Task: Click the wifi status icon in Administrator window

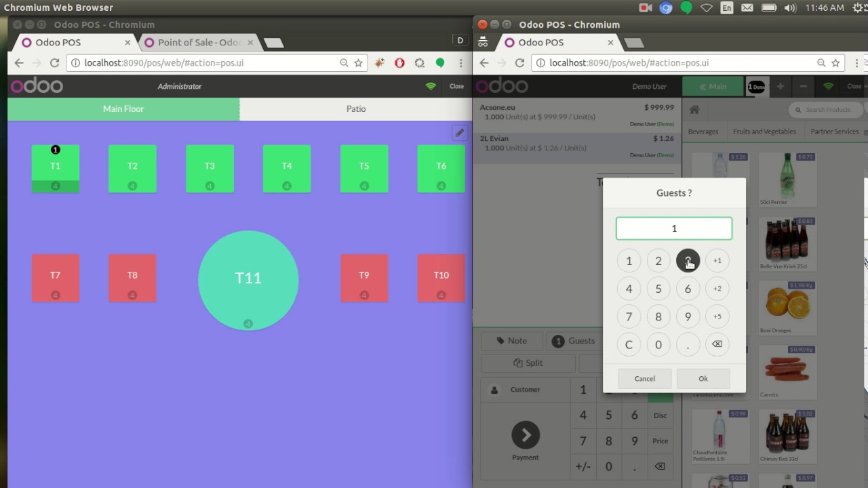Action: point(431,86)
